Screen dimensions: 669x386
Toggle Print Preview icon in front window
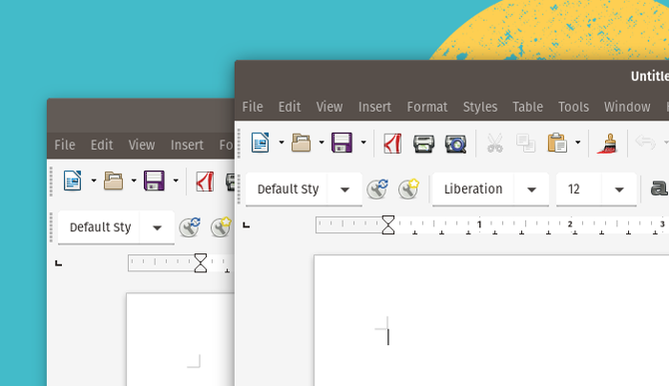(x=456, y=144)
